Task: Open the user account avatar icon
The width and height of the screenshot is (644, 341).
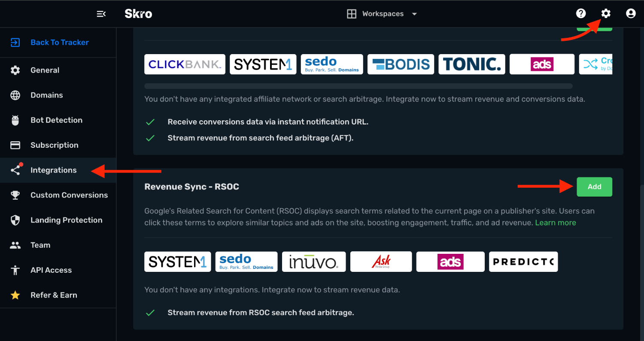Action: (631, 13)
